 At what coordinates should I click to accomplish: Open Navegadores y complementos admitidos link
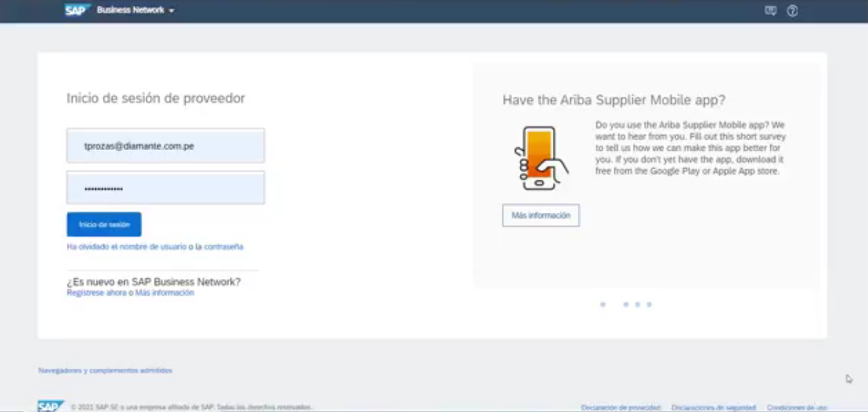[106, 371]
